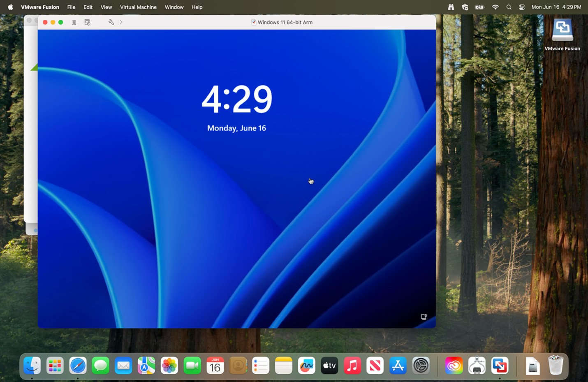Open the View menu
588x382 pixels.
tap(106, 7)
